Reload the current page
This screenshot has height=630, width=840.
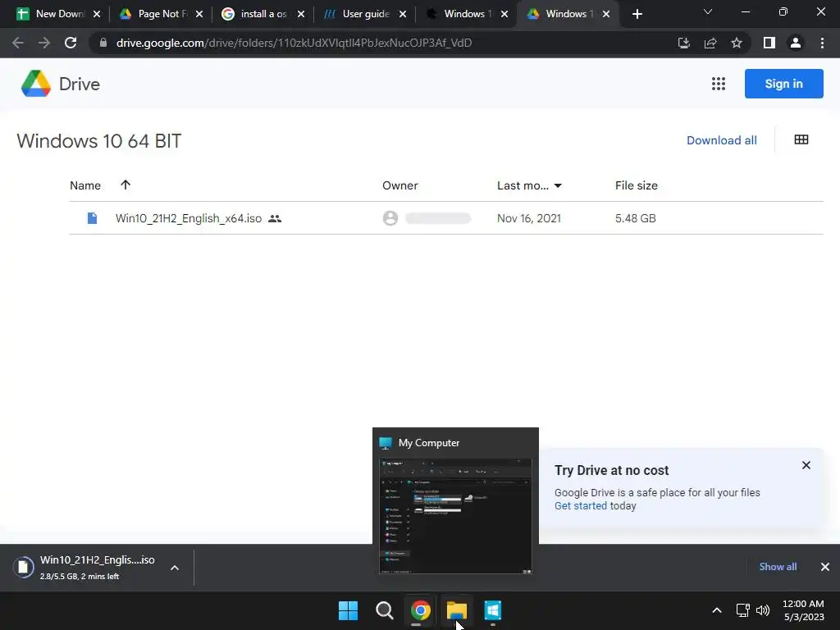tap(71, 43)
